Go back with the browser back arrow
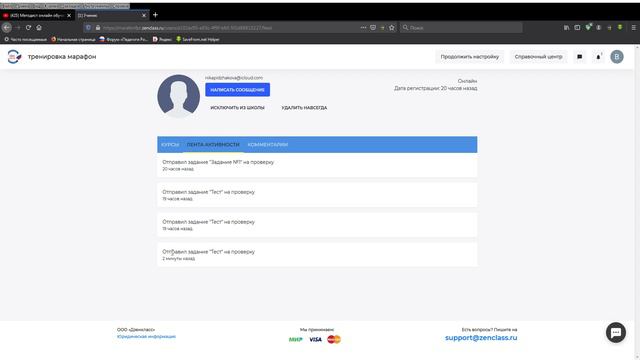 coord(7,27)
